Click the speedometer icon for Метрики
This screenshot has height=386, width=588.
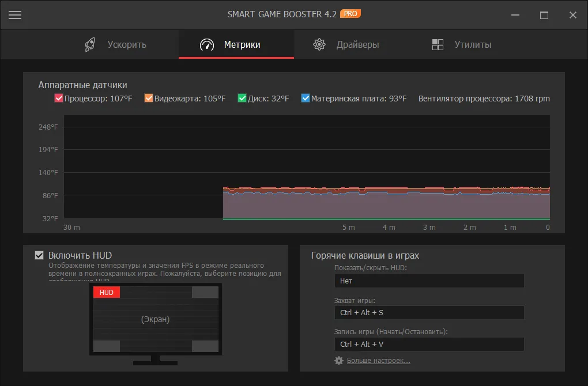tap(206, 44)
